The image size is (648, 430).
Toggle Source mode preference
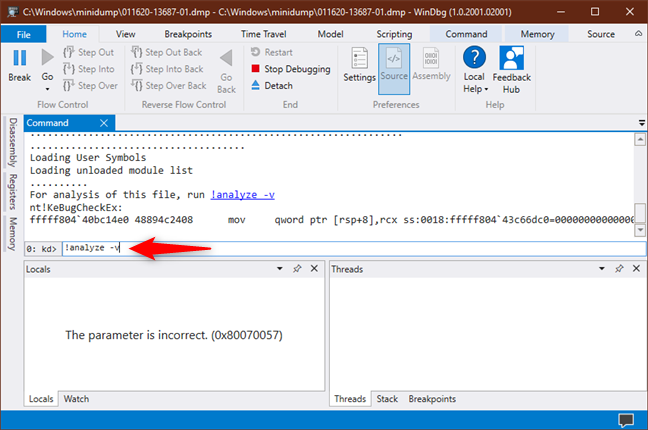pyautogui.click(x=394, y=69)
